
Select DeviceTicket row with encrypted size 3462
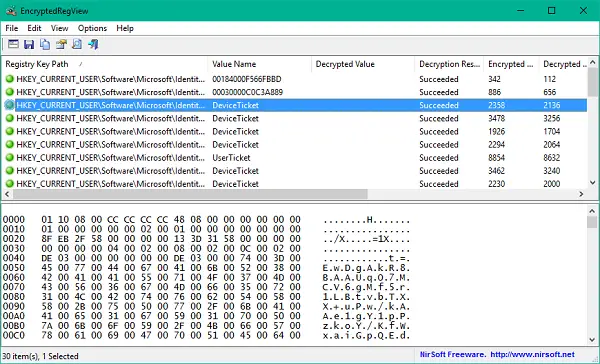click(295, 171)
